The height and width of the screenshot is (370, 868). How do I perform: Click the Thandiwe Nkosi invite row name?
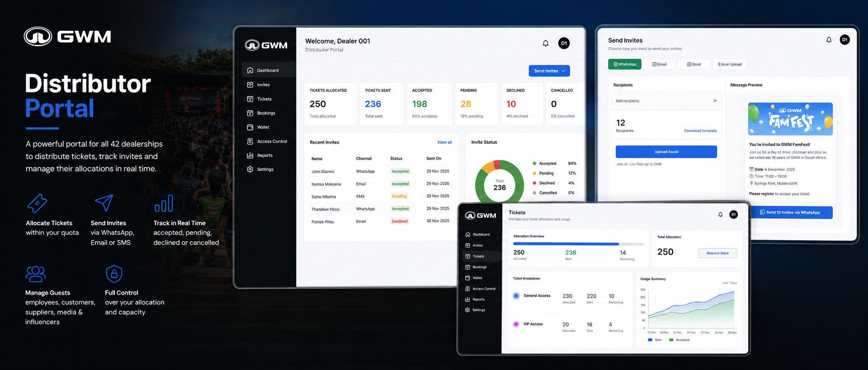coord(325,209)
